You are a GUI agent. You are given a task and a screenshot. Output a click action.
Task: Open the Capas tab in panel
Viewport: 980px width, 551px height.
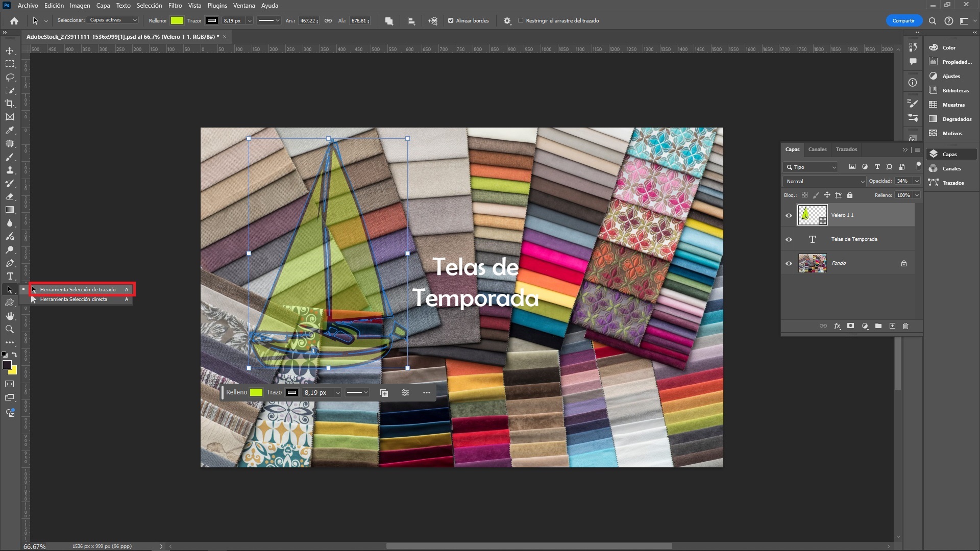[x=792, y=148]
